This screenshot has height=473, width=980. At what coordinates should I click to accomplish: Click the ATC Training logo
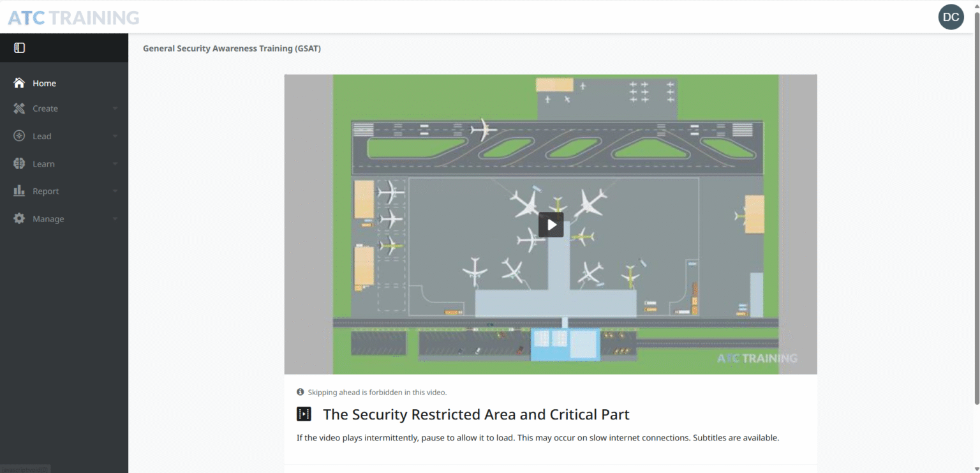[73, 17]
